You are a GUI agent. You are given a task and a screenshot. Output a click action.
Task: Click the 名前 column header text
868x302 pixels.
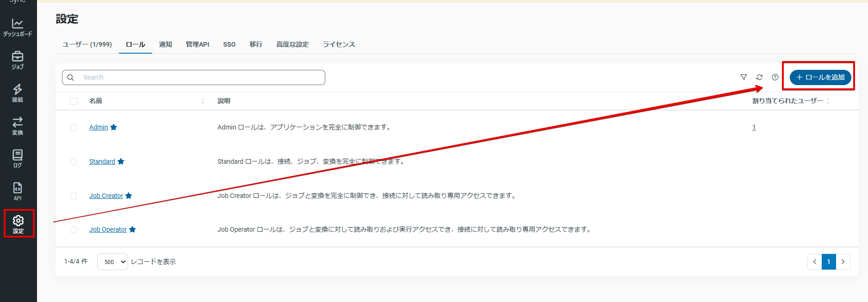(96, 101)
